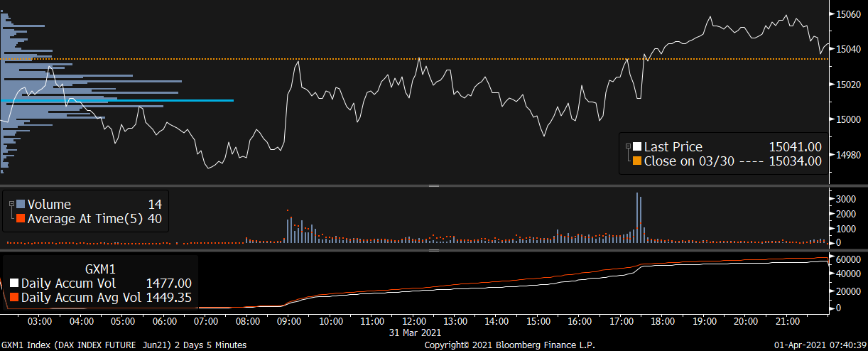
Task: Click the 20000 accumulated volume axis label
Action: click(849, 292)
